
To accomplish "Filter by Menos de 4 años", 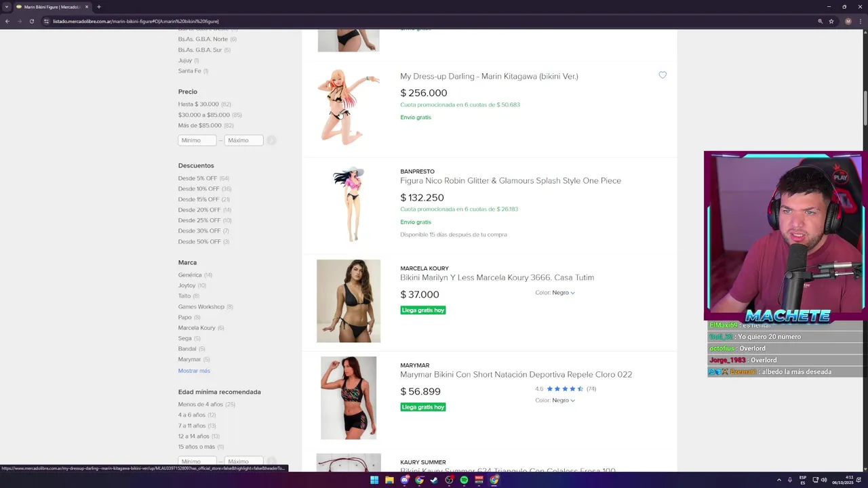I will tap(201, 405).
